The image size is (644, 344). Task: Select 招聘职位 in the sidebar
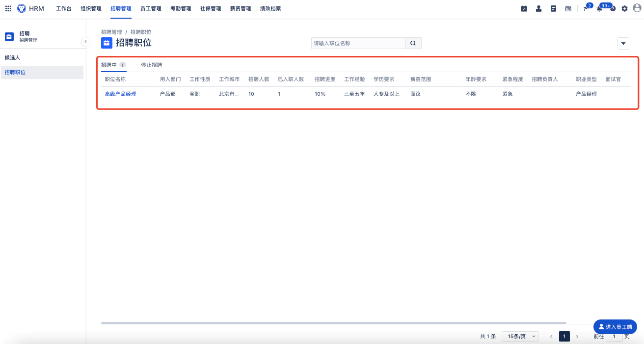point(42,73)
